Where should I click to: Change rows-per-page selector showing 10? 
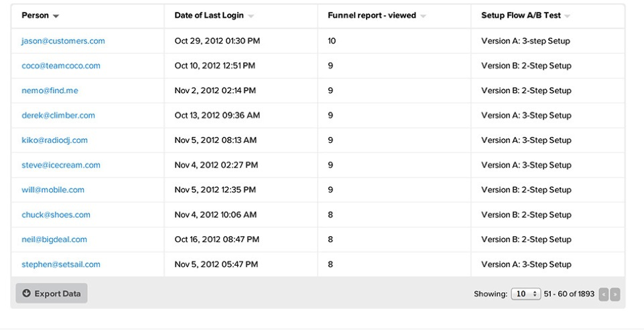click(x=526, y=294)
